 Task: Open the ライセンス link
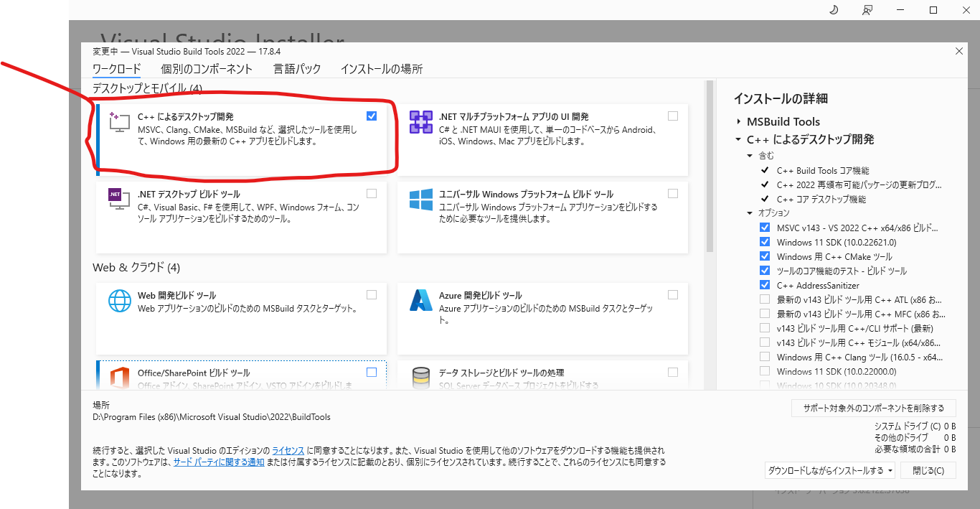tap(288, 450)
